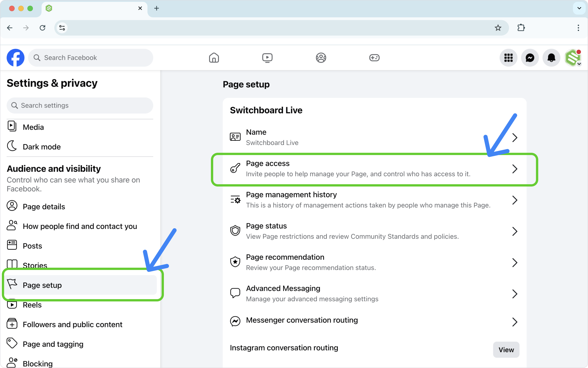Open the Facebook apps grid menu
This screenshot has width=588, height=368.
pos(508,58)
